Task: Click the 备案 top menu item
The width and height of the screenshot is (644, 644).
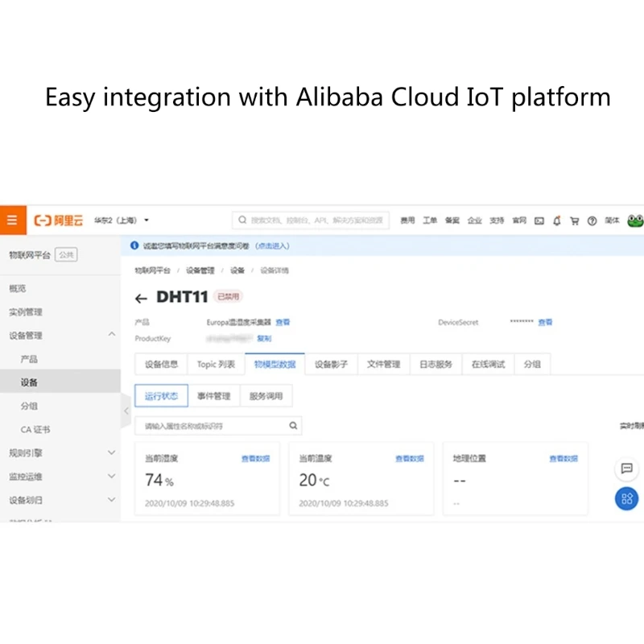Action: coord(452,221)
